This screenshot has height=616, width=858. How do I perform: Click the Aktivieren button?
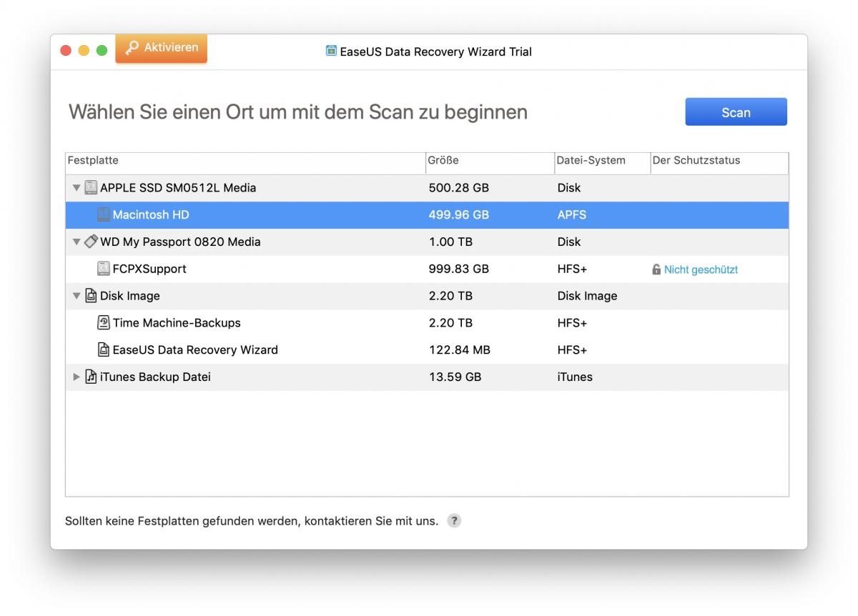[162, 48]
